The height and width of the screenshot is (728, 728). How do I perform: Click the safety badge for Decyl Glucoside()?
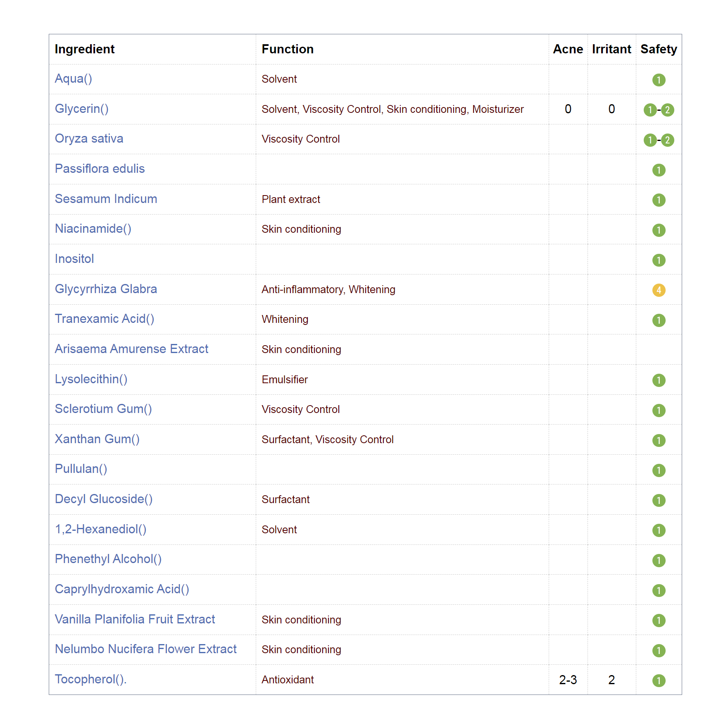pyautogui.click(x=659, y=501)
